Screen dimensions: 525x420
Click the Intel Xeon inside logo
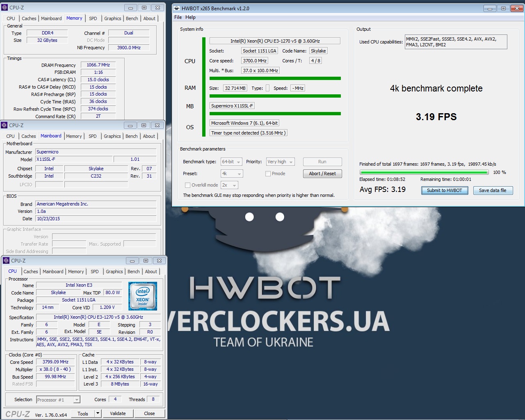coord(143,296)
